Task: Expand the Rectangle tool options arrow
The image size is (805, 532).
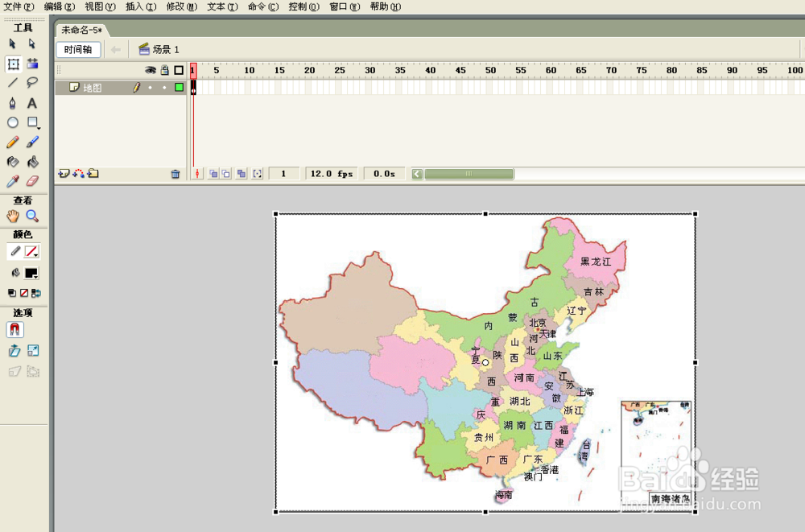Action: (39, 127)
